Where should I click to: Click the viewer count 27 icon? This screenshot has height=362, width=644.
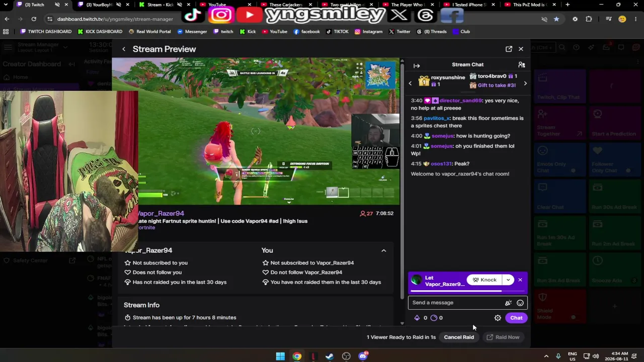coord(362,214)
